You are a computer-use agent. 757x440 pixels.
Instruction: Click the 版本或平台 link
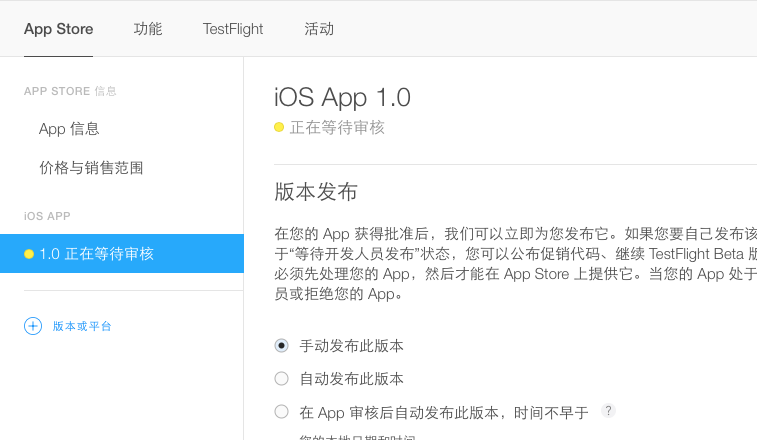[x=82, y=326]
